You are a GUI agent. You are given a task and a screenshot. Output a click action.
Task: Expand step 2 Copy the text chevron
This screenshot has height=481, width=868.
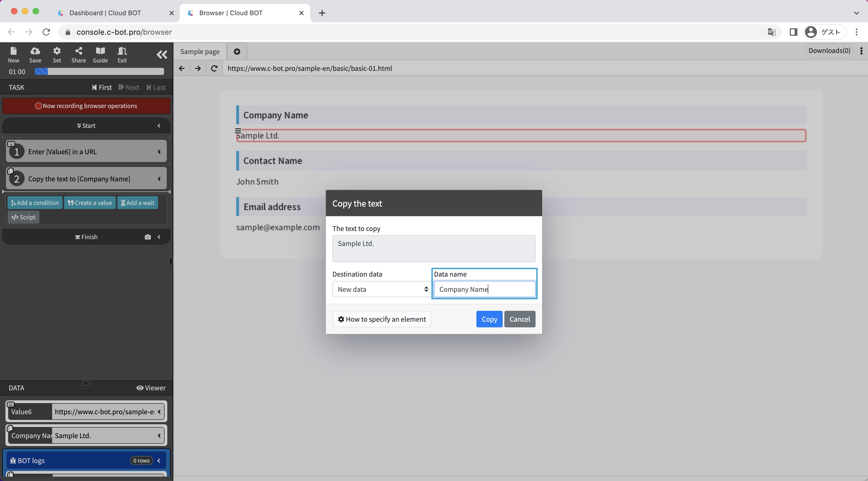pos(159,179)
